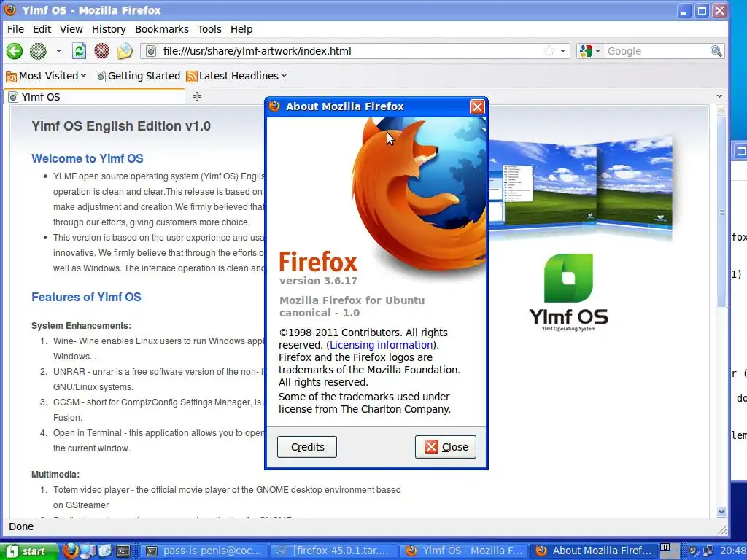The height and width of the screenshot is (560, 747).
Task: Open the File menu
Action: pyautogui.click(x=15, y=29)
